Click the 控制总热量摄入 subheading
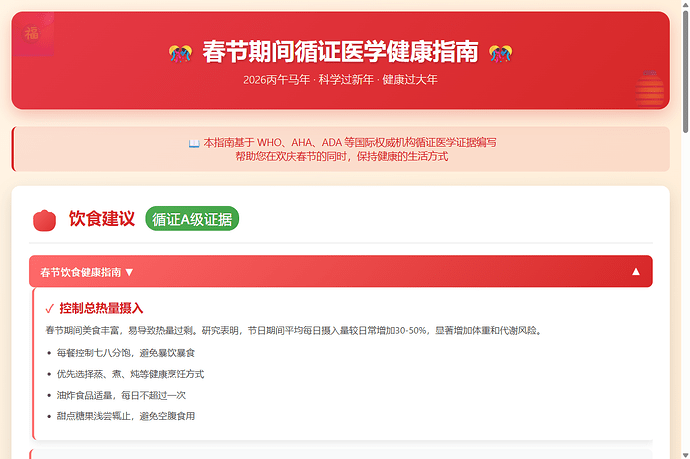Viewport: 690px width, 459px height. pyautogui.click(x=101, y=308)
